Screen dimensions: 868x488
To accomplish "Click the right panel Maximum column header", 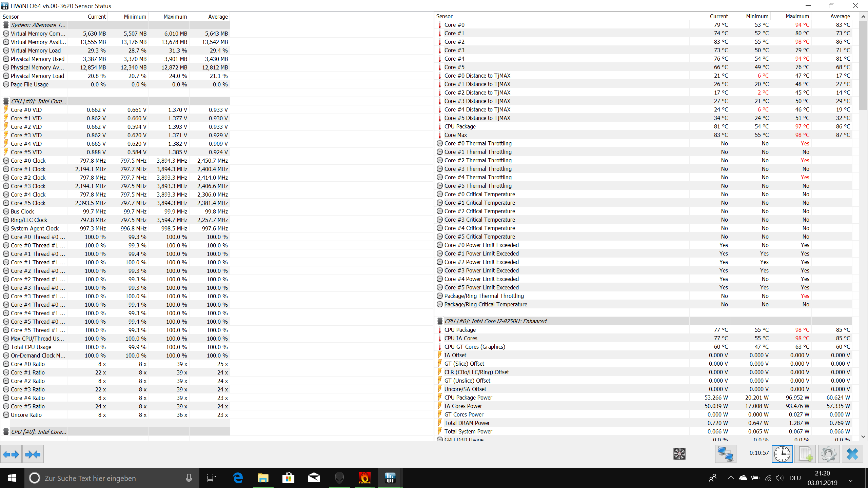I will click(x=791, y=16).
